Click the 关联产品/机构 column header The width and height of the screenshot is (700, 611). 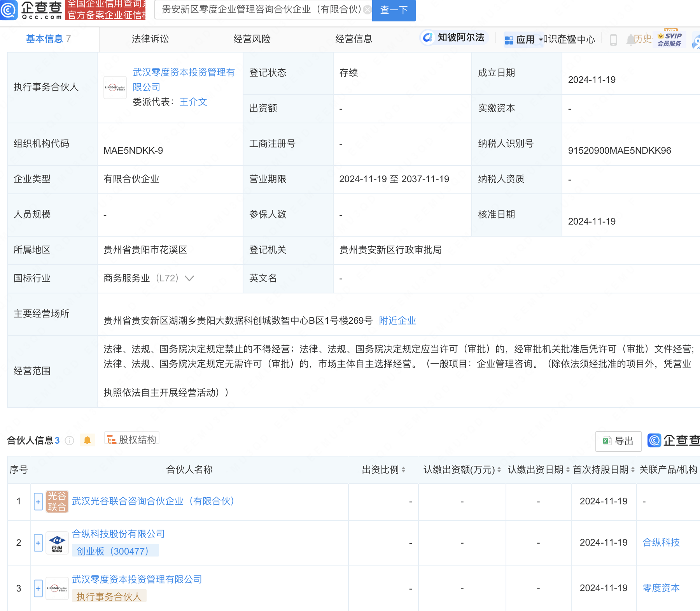pyautogui.click(x=668, y=470)
